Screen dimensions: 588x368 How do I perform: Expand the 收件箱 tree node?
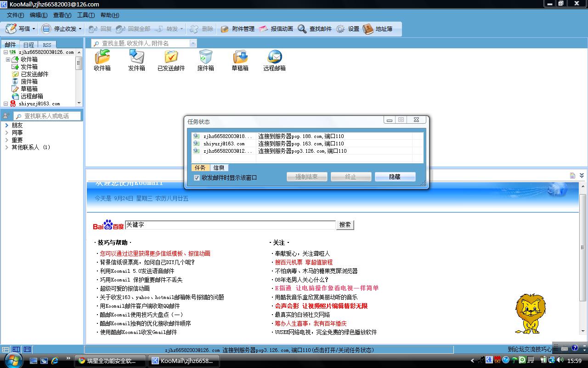coord(8,59)
